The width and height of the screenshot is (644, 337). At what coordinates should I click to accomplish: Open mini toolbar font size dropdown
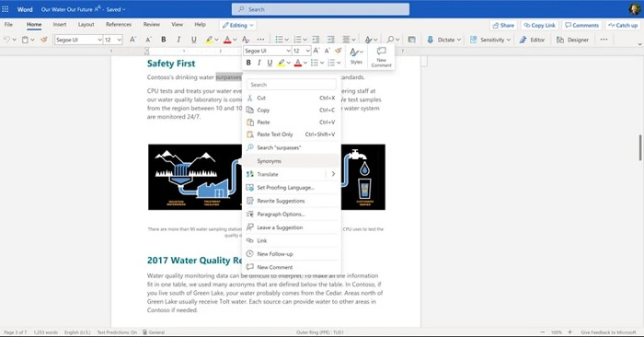pyautogui.click(x=307, y=51)
